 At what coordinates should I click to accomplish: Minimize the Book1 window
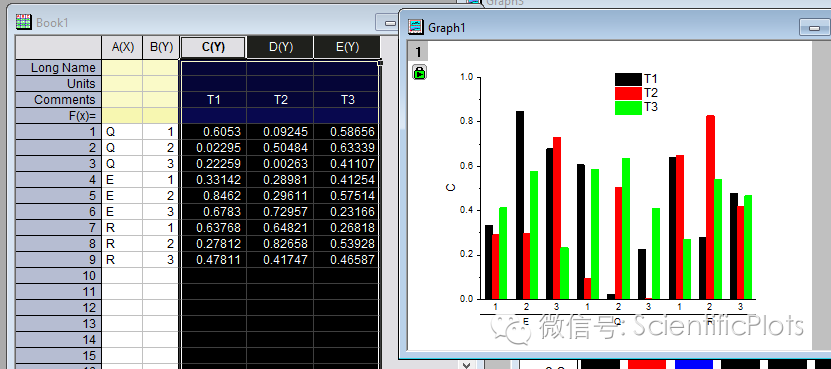tap(390, 23)
